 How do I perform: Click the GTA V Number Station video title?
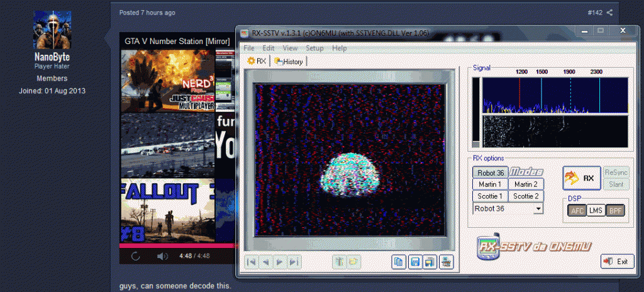(x=177, y=42)
